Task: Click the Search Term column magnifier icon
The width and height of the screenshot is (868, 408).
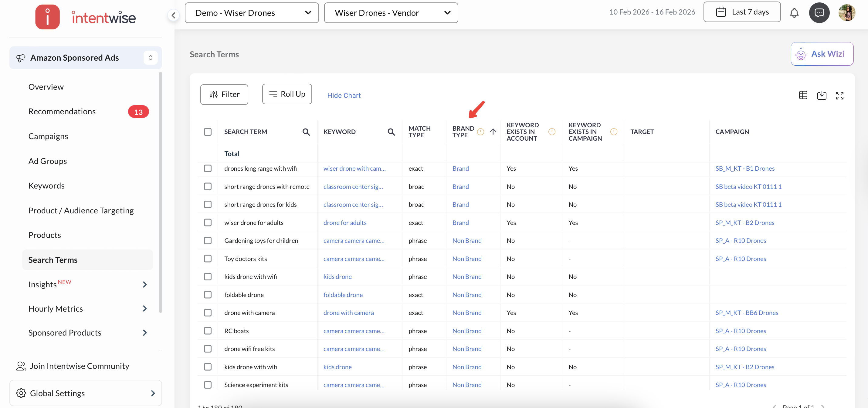Action: click(x=306, y=132)
